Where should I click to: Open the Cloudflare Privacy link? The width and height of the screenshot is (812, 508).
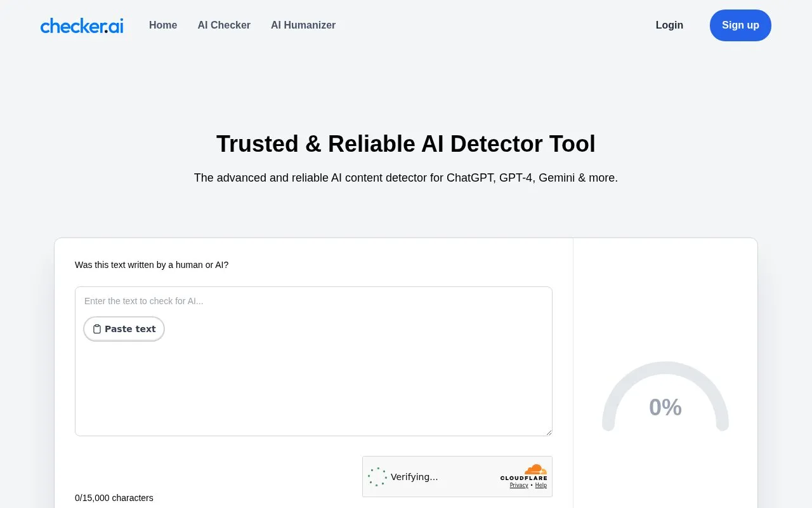coord(519,485)
